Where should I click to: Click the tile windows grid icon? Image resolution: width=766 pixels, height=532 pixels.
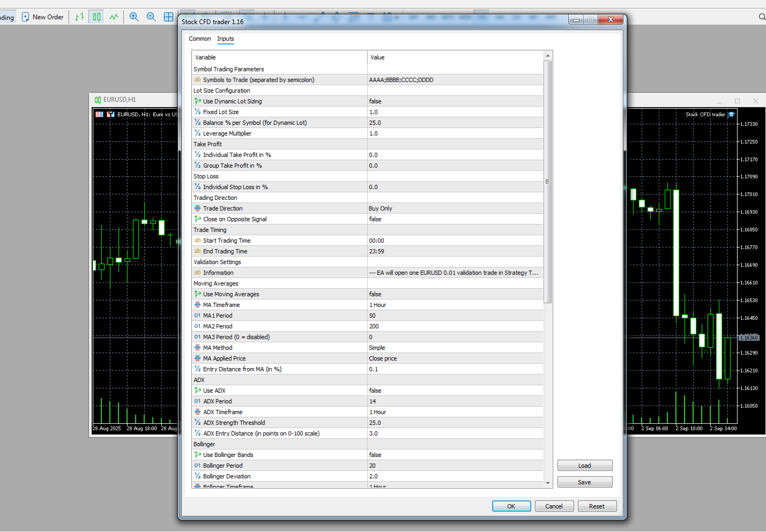168,17
